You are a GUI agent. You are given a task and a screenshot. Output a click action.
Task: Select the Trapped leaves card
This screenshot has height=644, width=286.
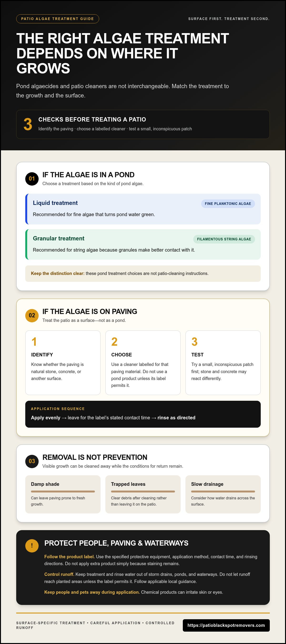(x=143, y=494)
